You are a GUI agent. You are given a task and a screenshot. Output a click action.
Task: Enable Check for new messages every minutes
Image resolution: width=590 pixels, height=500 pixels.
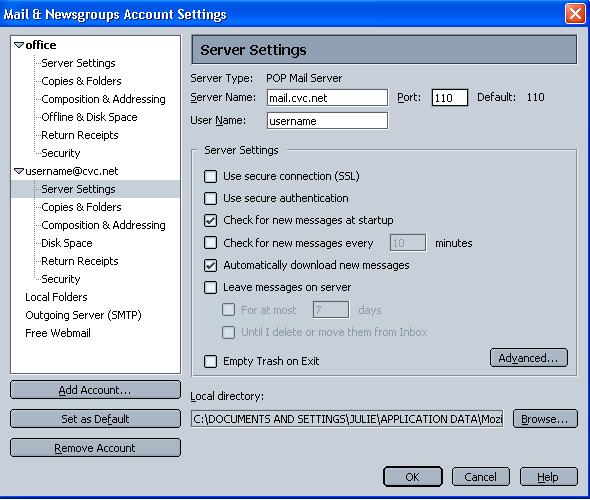click(x=210, y=243)
